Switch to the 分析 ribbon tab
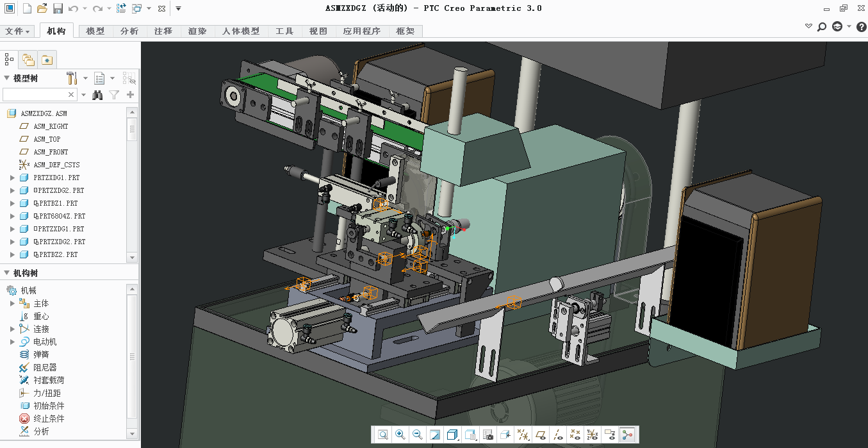The image size is (868, 448). click(x=129, y=31)
